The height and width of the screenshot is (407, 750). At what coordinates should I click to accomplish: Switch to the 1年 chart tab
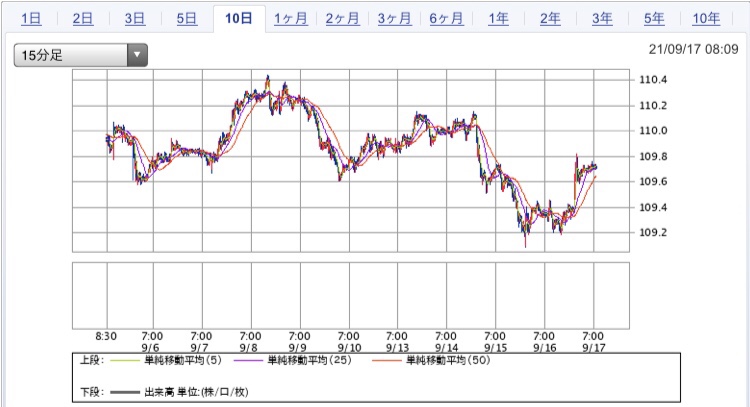[498, 19]
